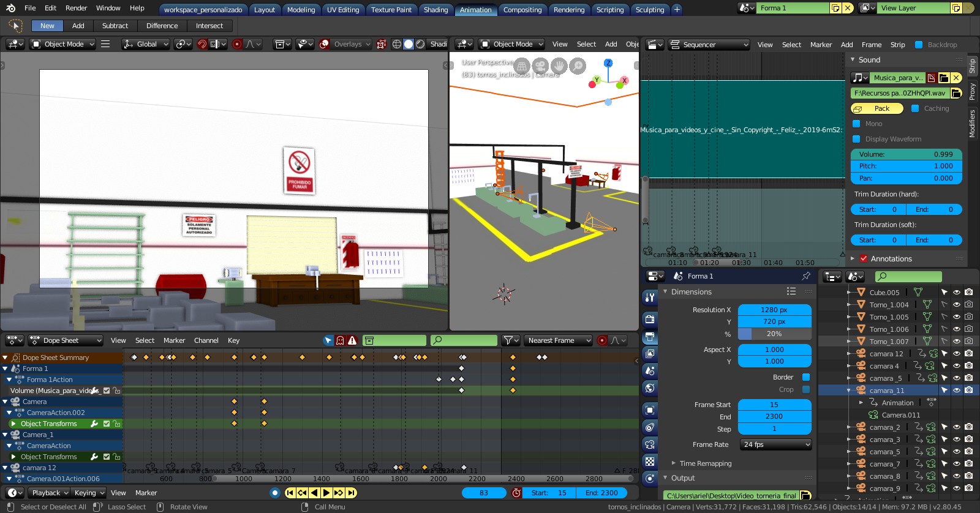Click the Subtract boolean mode button
980x513 pixels.
pos(115,26)
